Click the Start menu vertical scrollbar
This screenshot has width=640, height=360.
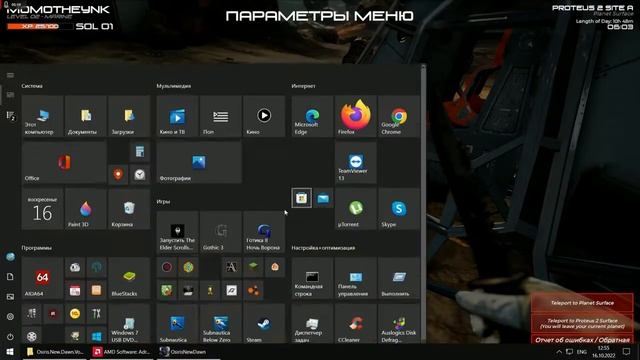click(x=423, y=204)
